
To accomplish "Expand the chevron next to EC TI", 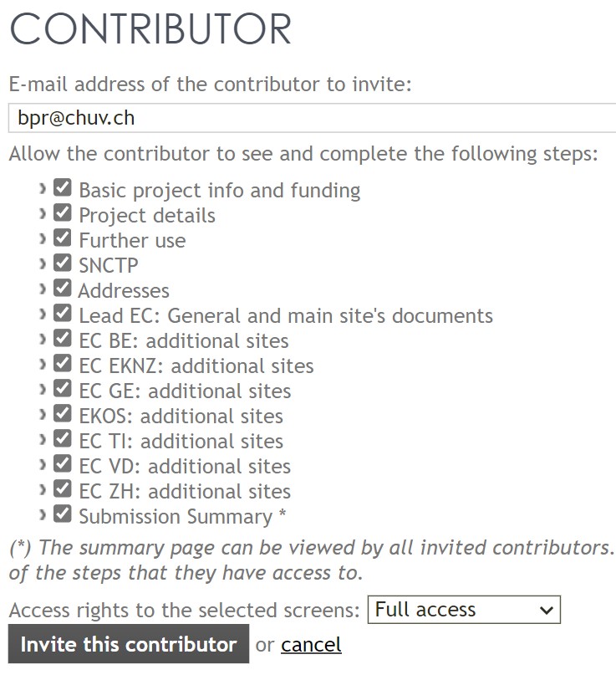I will (x=42, y=440).
